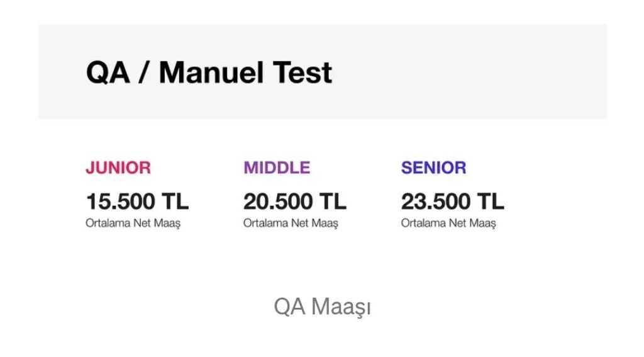Click the SENIOR level label

tap(433, 168)
